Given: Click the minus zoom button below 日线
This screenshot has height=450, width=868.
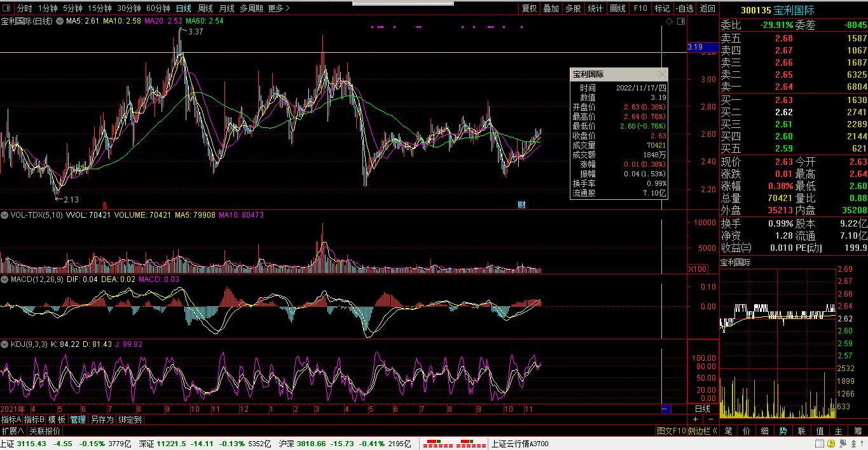Looking at the screenshot, I should (x=710, y=419).
